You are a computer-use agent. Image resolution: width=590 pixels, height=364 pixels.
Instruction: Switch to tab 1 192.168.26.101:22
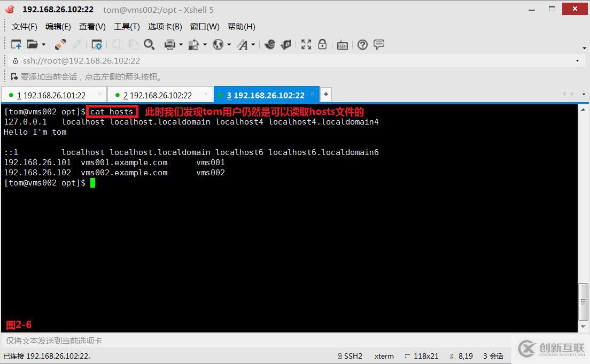(x=54, y=95)
